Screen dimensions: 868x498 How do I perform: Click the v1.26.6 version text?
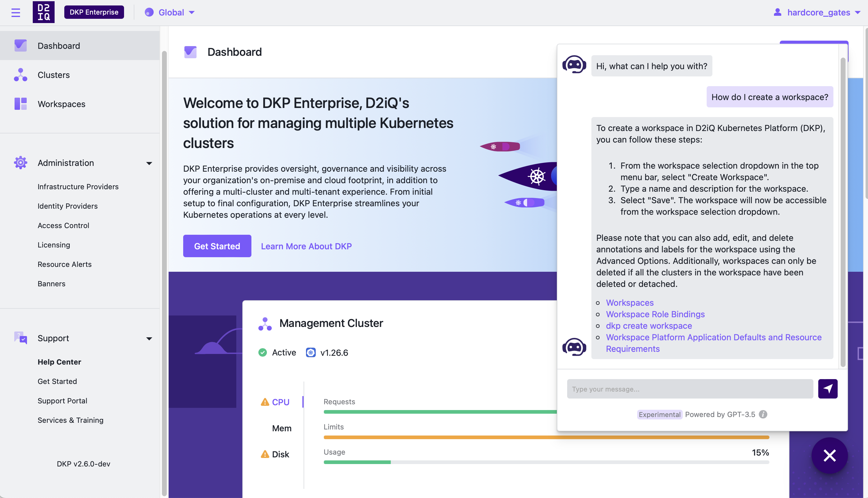click(334, 353)
